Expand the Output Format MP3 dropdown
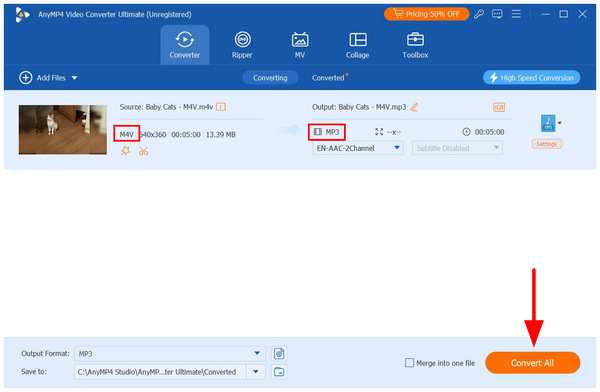Image resolution: width=600 pixels, height=392 pixels. tap(170, 353)
